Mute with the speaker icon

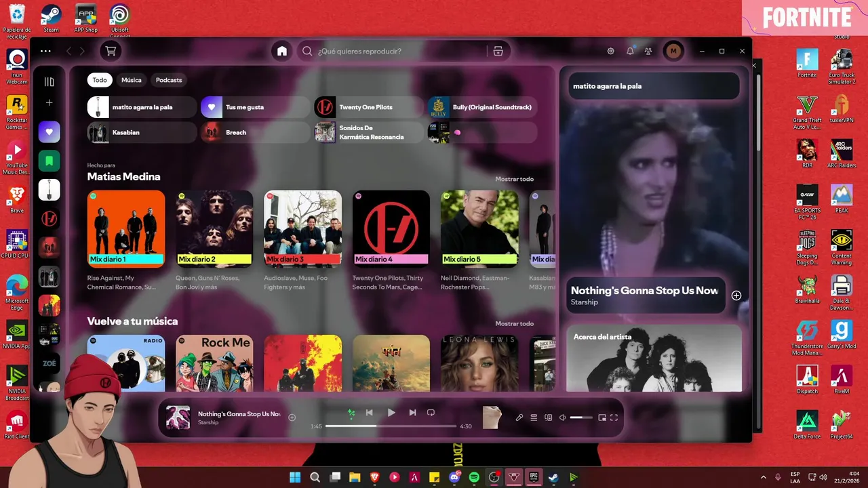click(x=562, y=418)
